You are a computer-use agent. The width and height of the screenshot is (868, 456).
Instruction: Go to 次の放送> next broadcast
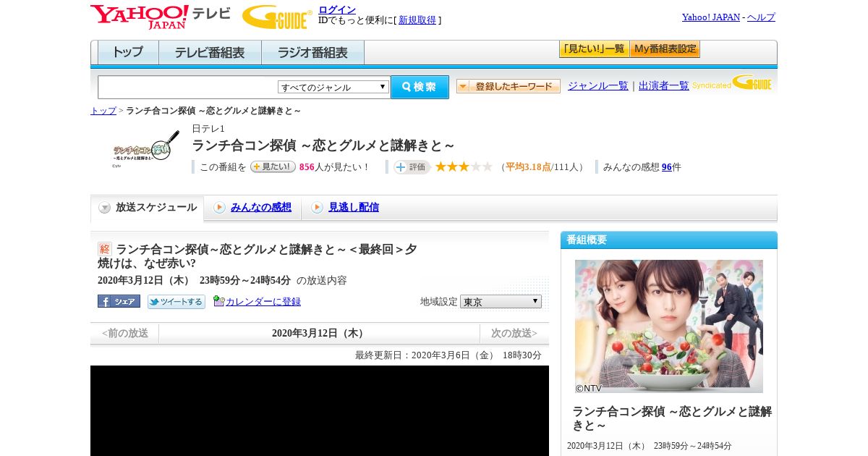tap(514, 334)
